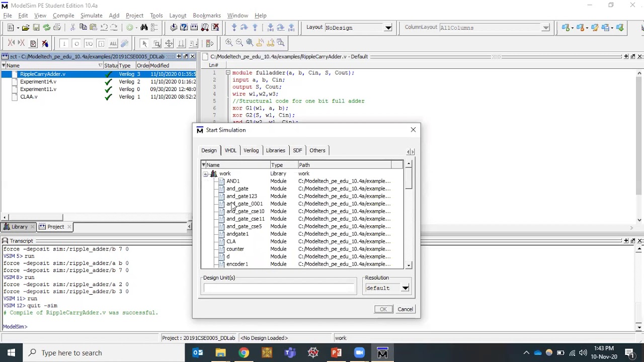Click the module list vertical scrollbar thumb
The height and width of the screenshot is (362, 644).
point(409,179)
